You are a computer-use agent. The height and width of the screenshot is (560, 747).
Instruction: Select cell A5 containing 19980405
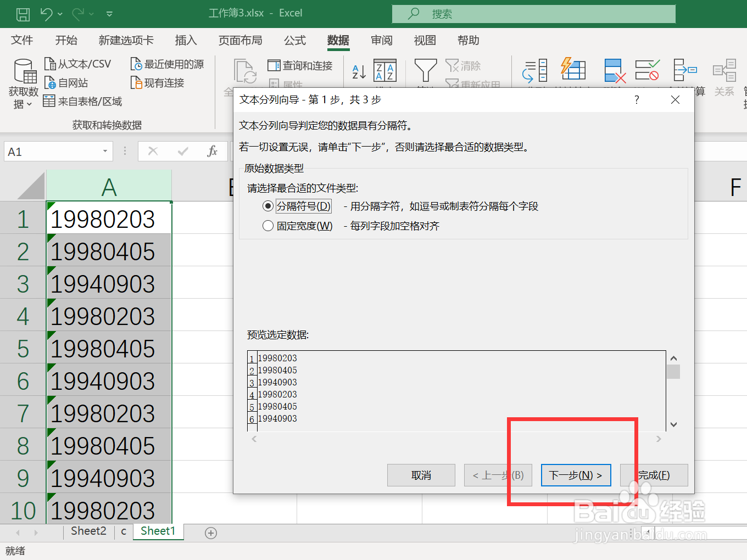(x=109, y=349)
